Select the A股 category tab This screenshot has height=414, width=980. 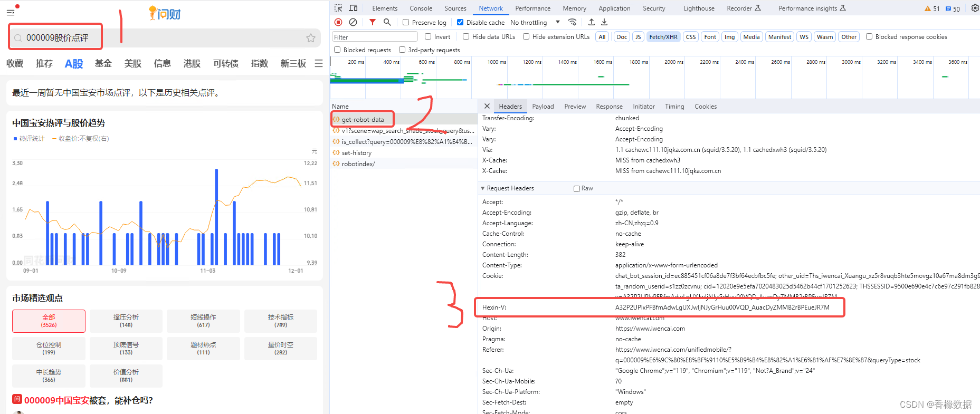click(x=74, y=63)
